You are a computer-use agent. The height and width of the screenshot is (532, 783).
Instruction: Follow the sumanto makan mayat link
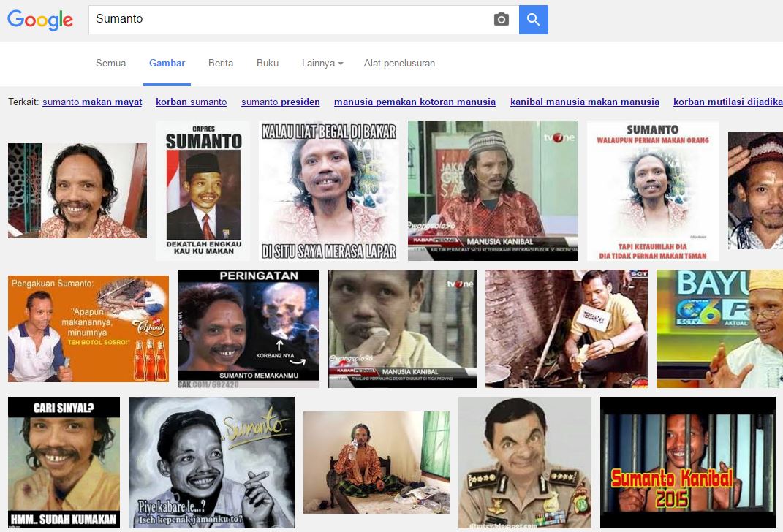pyautogui.click(x=92, y=102)
